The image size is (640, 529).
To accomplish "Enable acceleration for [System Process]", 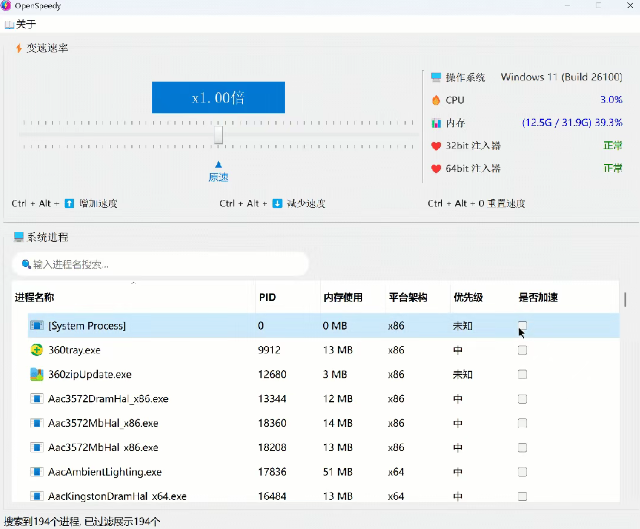I will tap(522, 325).
